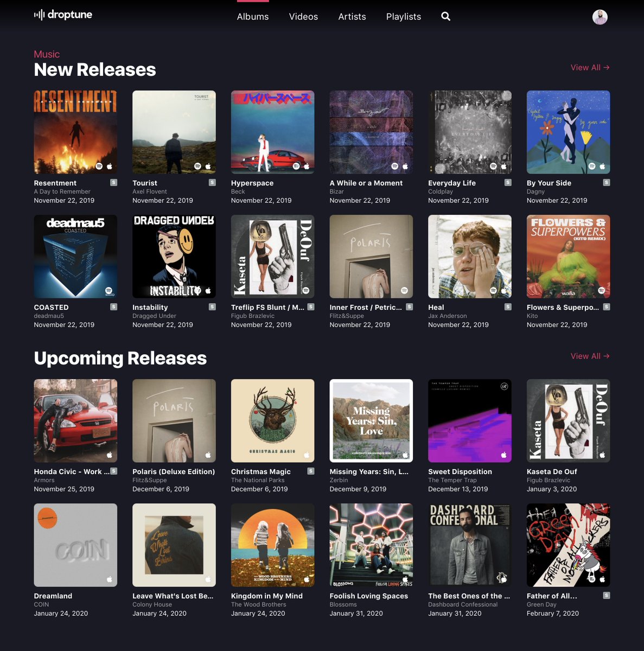Viewport: 644px width, 651px height.
Task: Click Spotify icon on COASTED cover
Action: 109,291
